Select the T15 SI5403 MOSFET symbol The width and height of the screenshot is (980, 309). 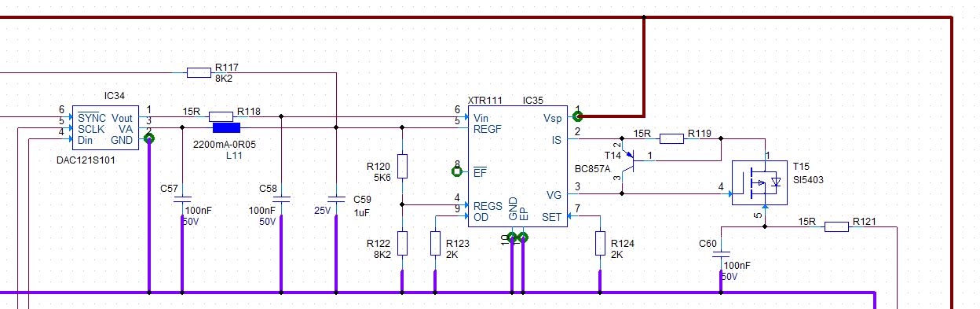759,183
